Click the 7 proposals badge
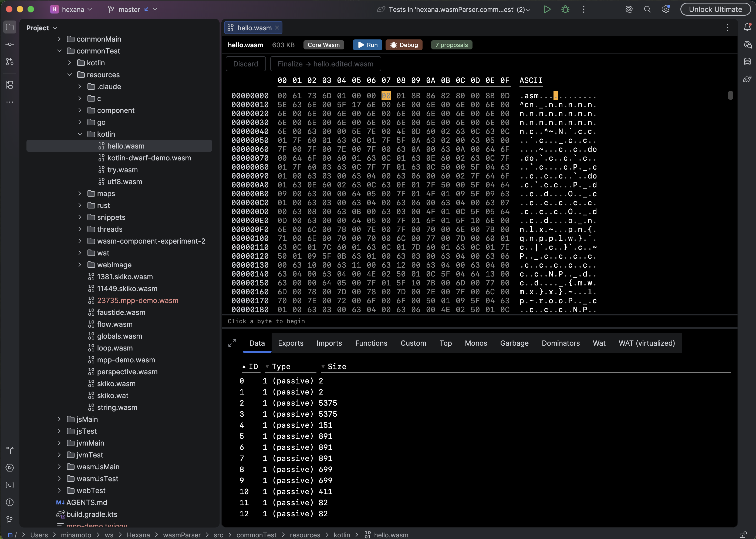Screen dimensions: 756x539 pos(451,45)
